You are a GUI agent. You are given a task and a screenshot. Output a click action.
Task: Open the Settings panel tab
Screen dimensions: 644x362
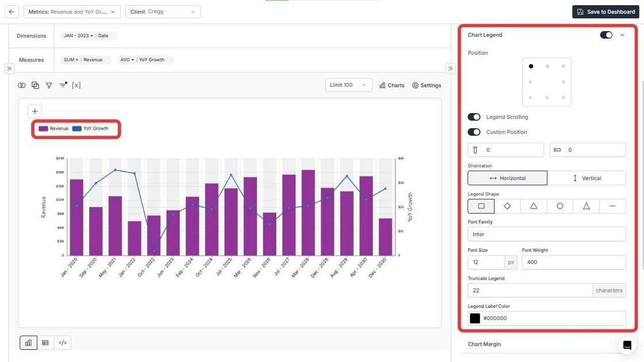(x=426, y=86)
